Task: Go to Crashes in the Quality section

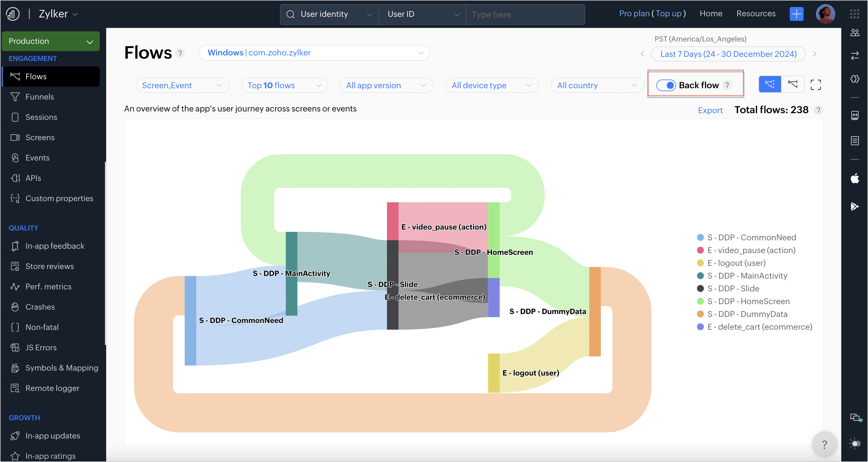Action: coord(40,307)
